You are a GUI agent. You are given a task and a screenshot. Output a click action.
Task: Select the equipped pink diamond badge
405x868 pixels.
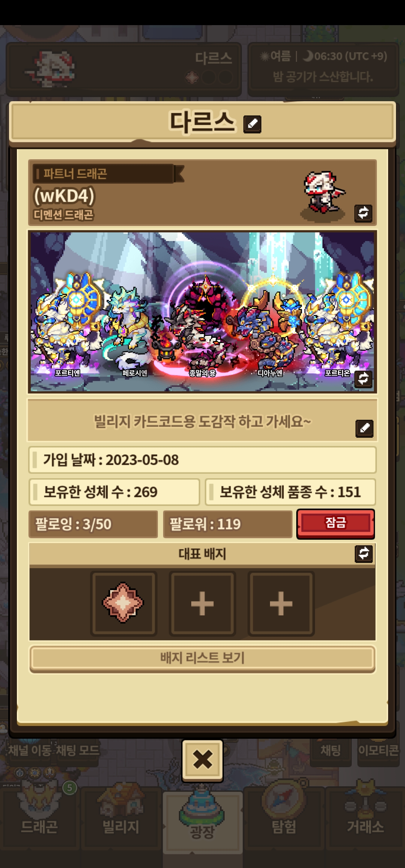123,603
